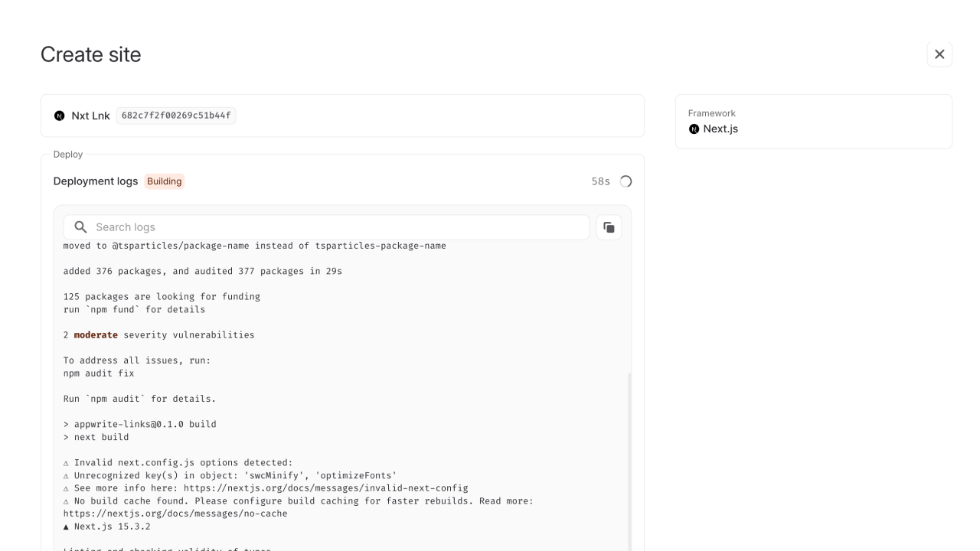Focus the Search logs input field
Screen dimensions: 980x551
337,227
